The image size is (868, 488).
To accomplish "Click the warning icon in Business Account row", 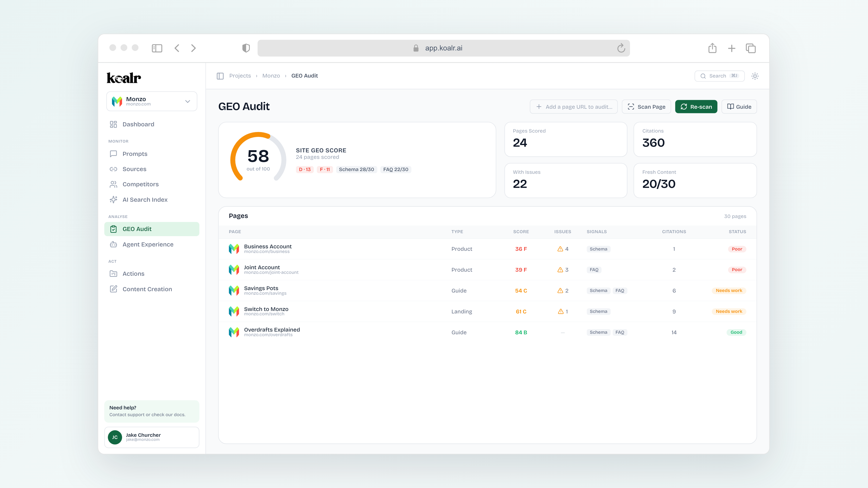I will [x=560, y=249].
